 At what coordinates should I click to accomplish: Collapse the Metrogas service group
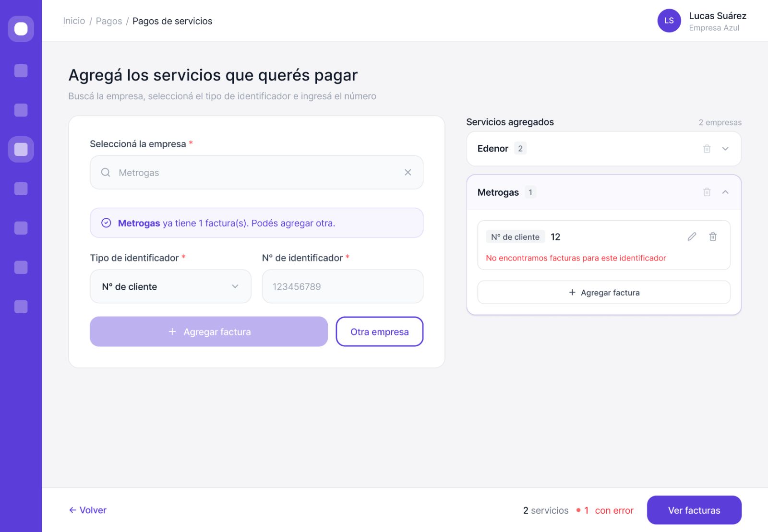pos(725,192)
